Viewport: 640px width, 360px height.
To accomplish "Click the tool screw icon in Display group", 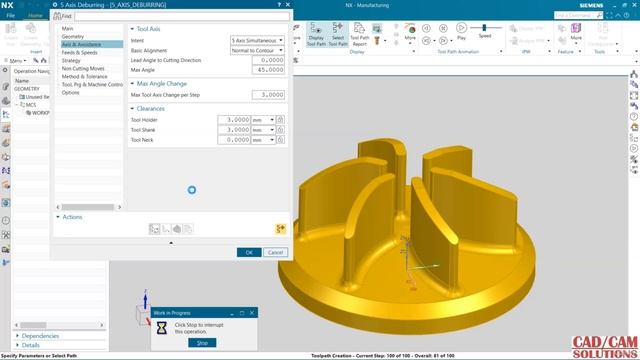I will coord(377,40).
